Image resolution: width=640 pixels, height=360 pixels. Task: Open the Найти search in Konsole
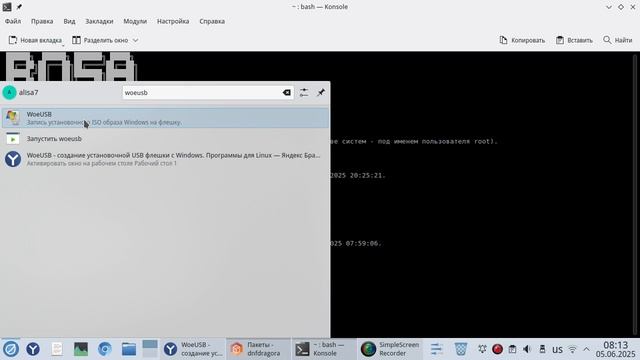pyautogui.click(x=618, y=40)
